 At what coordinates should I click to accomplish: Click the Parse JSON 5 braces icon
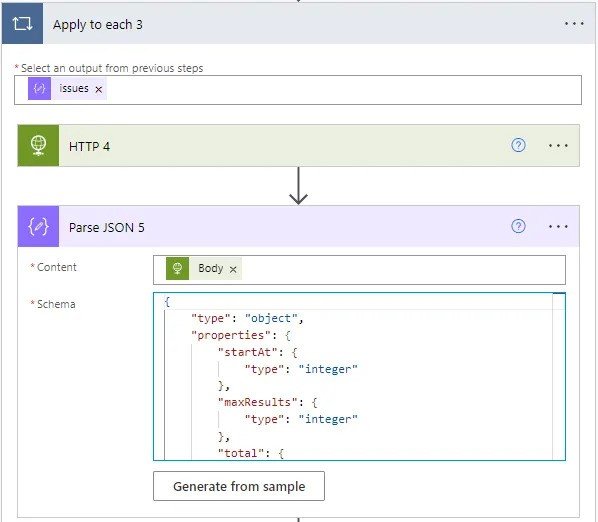[38, 226]
